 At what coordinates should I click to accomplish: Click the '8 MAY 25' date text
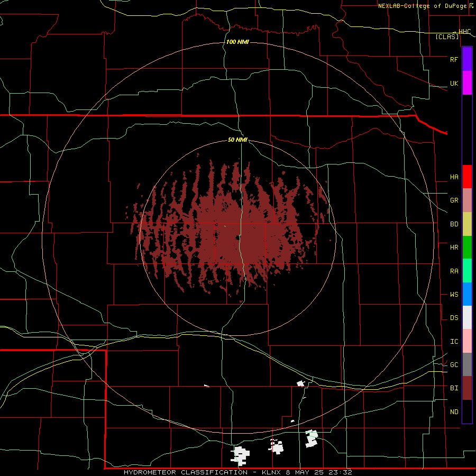(x=306, y=472)
